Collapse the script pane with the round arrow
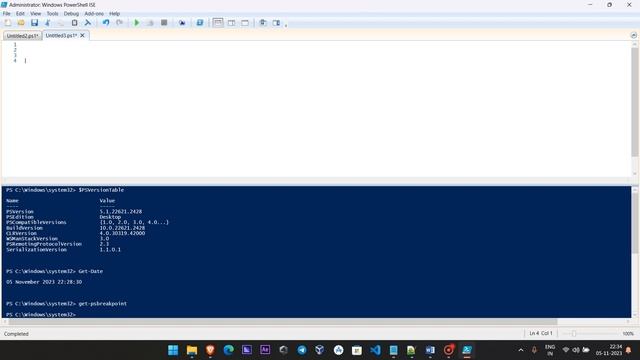The image size is (640, 360). 633,36
